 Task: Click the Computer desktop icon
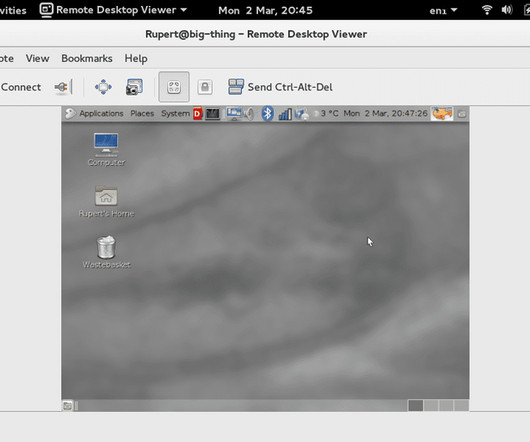tap(106, 149)
